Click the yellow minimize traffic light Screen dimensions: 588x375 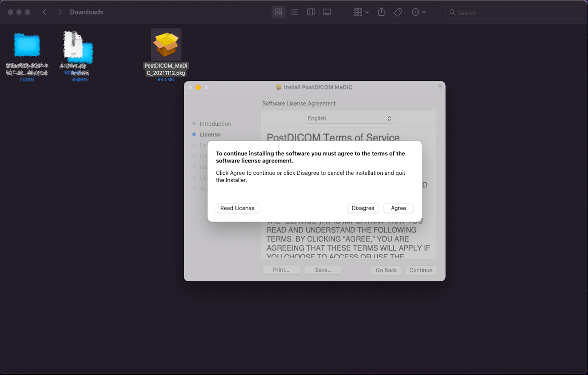click(198, 87)
